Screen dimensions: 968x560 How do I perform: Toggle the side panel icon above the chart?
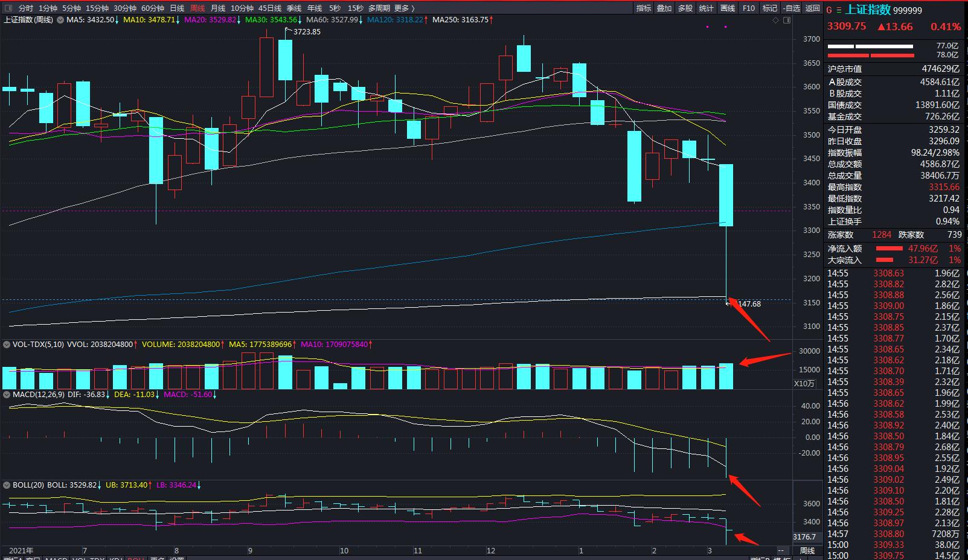point(787,20)
